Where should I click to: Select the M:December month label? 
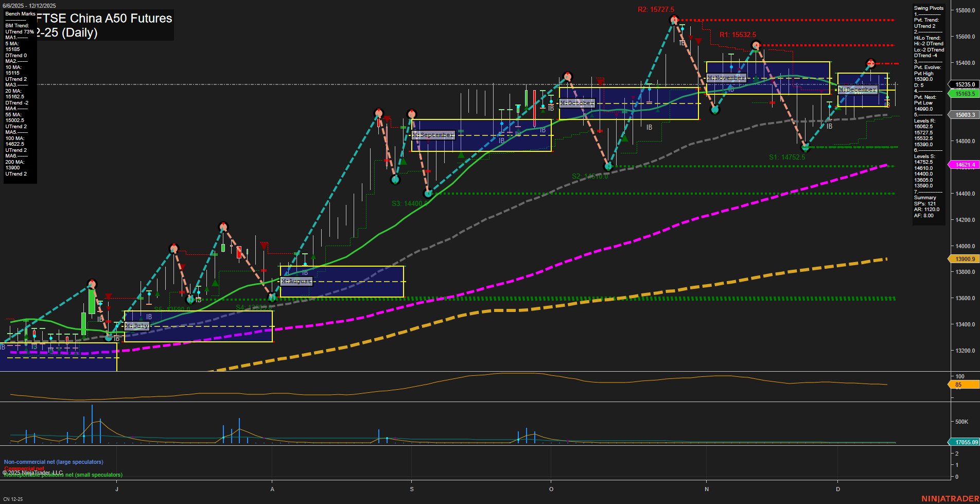[x=857, y=90]
